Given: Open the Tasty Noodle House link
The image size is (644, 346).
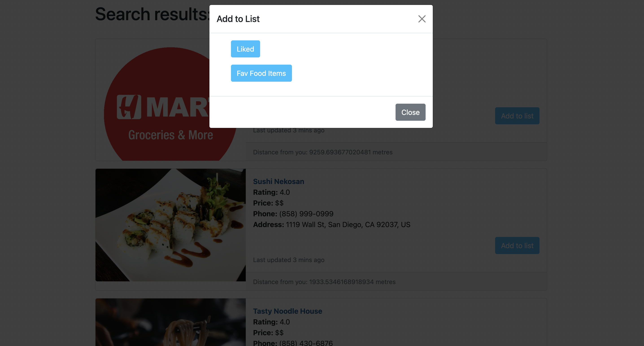Looking at the screenshot, I should [287, 311].
